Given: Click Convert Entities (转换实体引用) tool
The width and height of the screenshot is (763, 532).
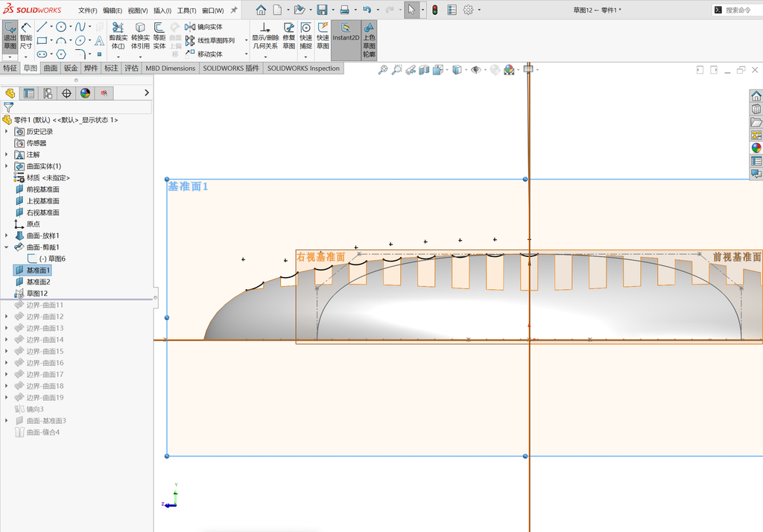Looking at the screenshot, I should (140, 36).
